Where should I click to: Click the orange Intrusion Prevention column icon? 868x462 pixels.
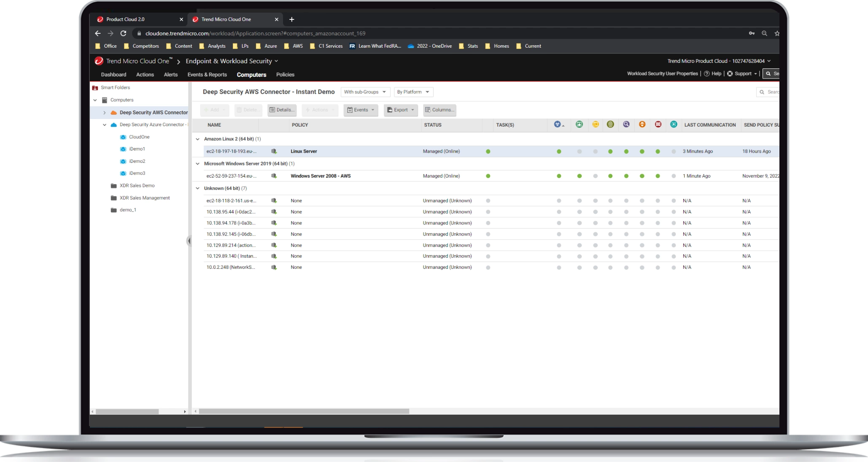tap(642, 124)
